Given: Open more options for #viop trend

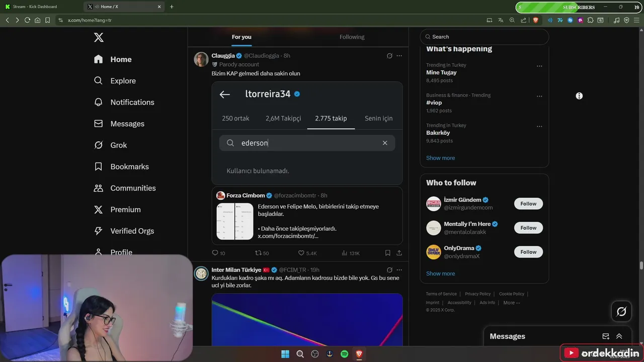Looking at the screenshot, I should point(539,96).
